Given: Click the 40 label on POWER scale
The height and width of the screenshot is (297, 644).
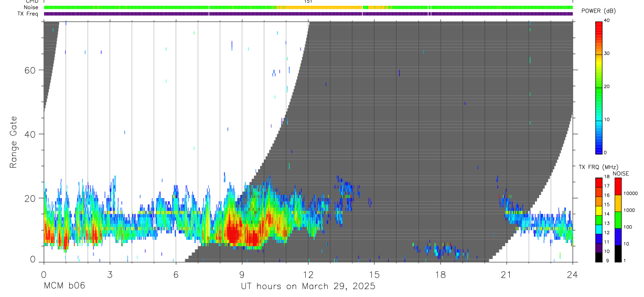Looking at the screenshot, I should (607, 20).
